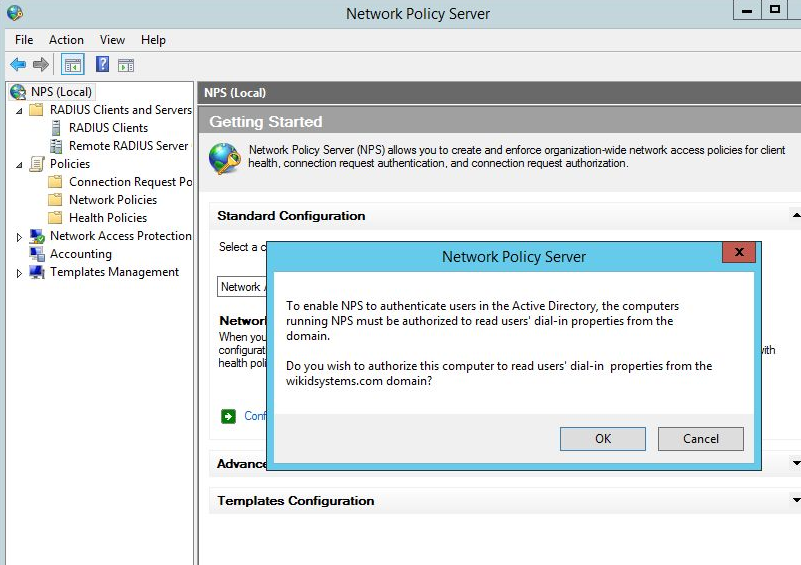This screenshot has height=565, width=801.
Task: Select Connection Request Policies tree item
Action: click(x=130, y=182)
